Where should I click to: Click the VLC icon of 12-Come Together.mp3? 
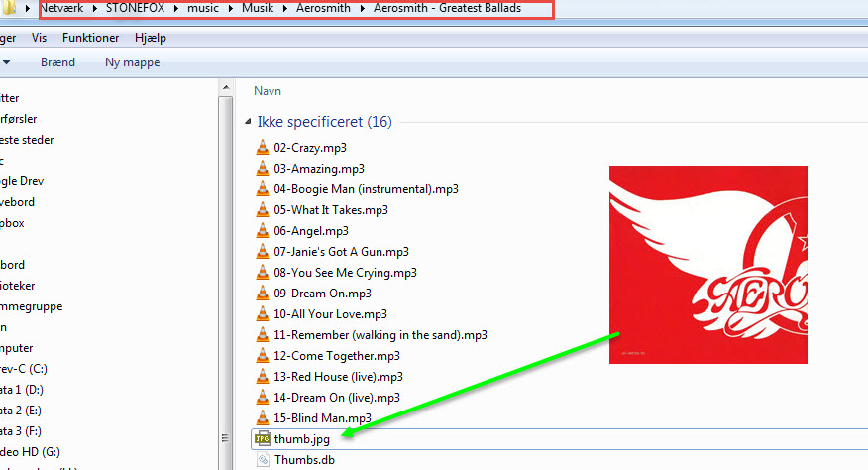click(x=263, y=355)
